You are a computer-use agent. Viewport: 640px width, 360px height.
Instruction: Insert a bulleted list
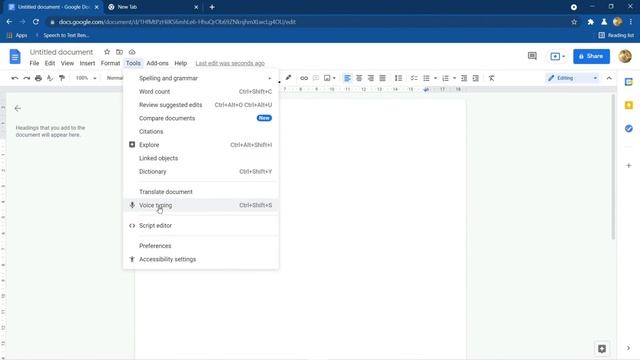[426, 78]
